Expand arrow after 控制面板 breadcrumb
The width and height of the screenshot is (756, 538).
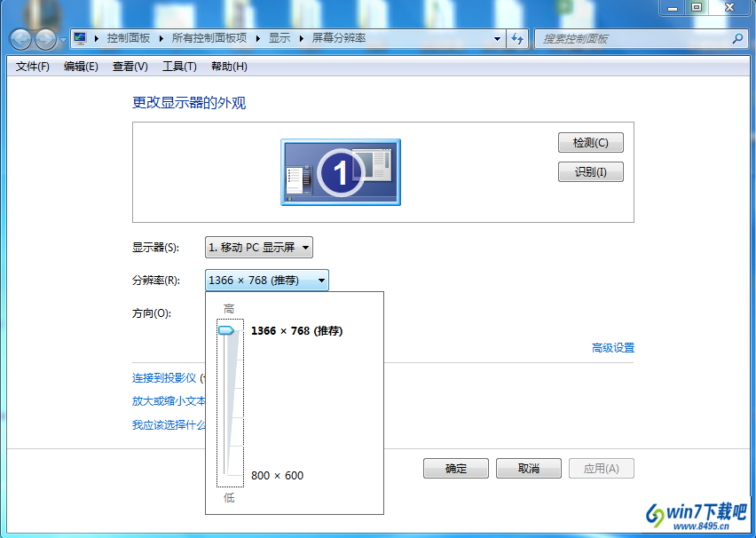[x=161, y=38]
